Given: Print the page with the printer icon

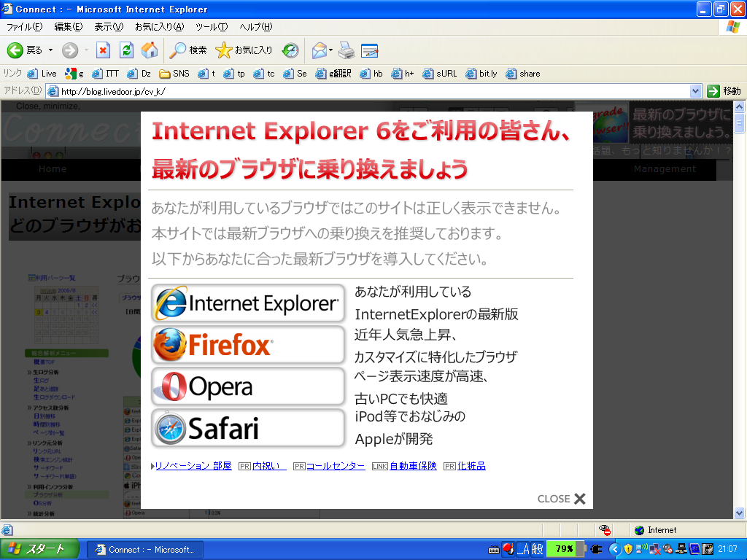Looking at the screenshot, I should click(x=347, y=50).
